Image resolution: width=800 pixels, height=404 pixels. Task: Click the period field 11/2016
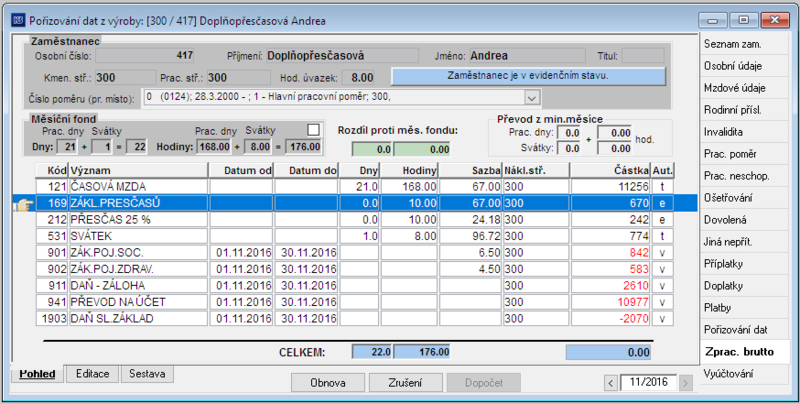click(x=648, y=382)
